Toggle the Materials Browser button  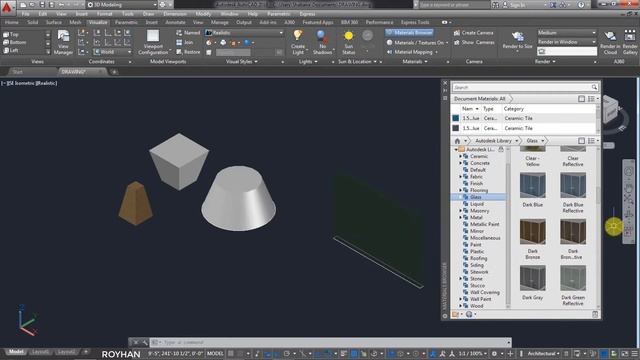[409, 33]
